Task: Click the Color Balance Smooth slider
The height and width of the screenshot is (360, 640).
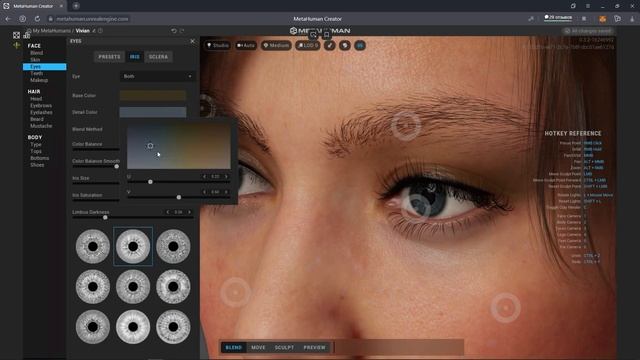Action: point(96,167)
